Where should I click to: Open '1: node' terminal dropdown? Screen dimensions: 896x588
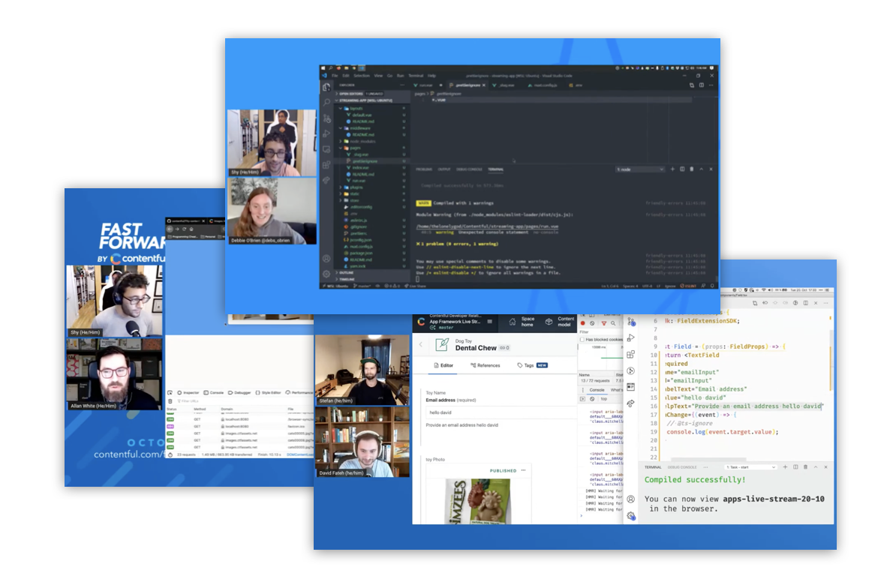640,169
